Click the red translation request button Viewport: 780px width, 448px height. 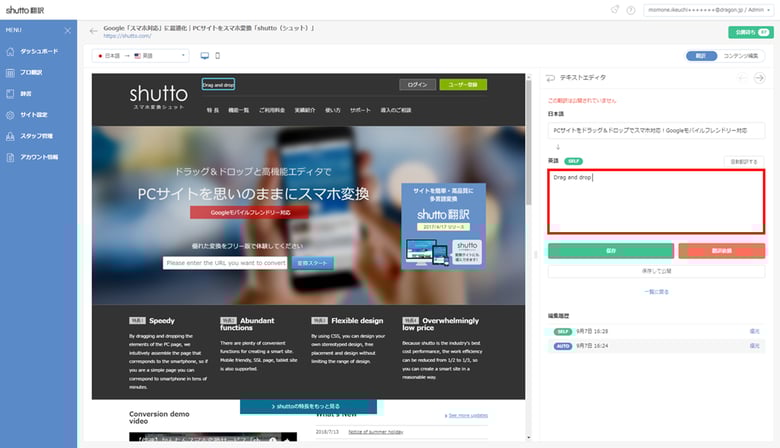(x=721, y=251)
